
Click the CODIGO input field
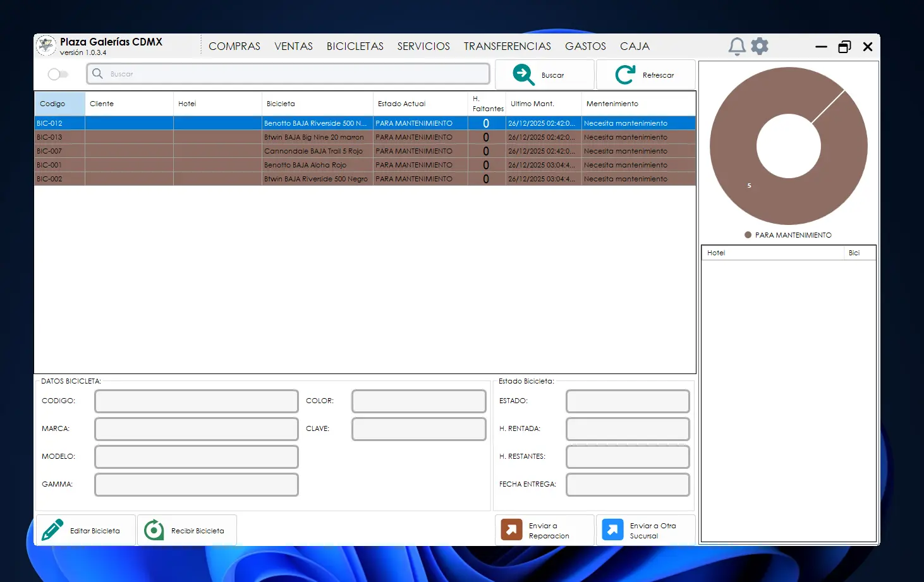(197, 401)
